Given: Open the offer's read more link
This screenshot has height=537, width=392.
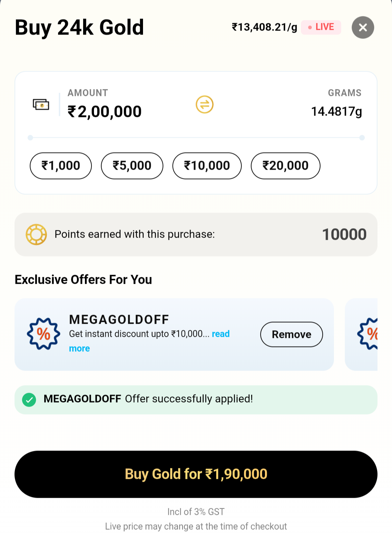Looking at the screenshot, I should pos(221,334).
